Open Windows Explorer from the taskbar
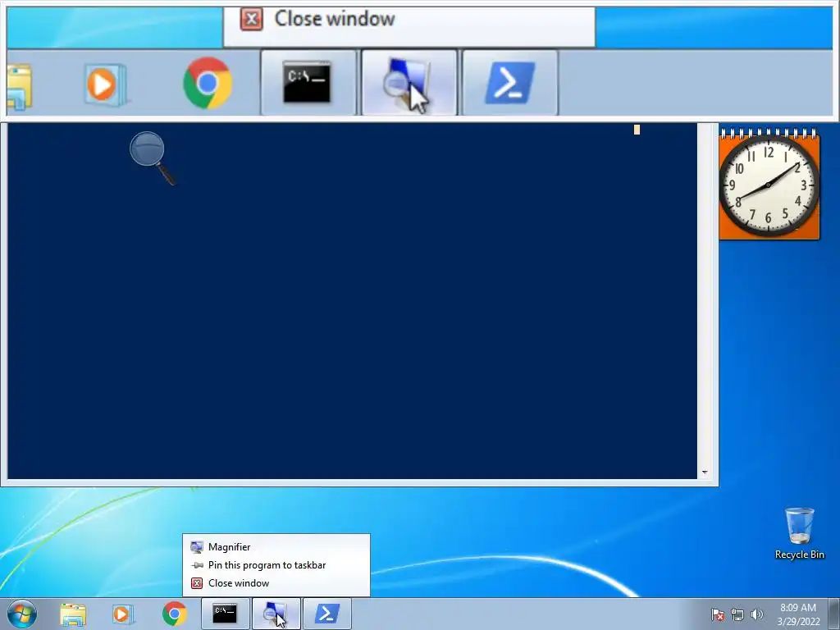Image resolution: width=840 pixels, height=630 pixels. coord(73,614)
